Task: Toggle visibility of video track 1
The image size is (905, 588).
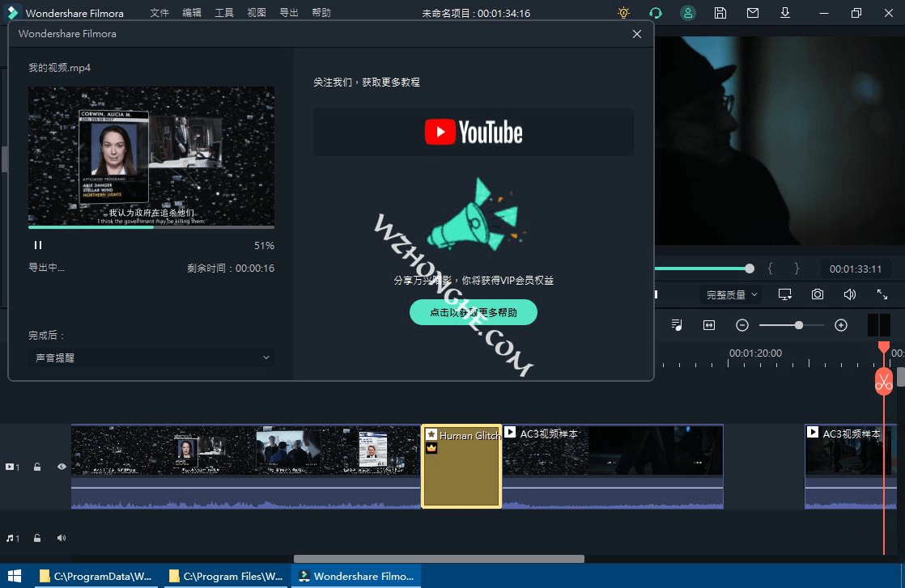Action: pyautogui.click(x=61, y=467)
